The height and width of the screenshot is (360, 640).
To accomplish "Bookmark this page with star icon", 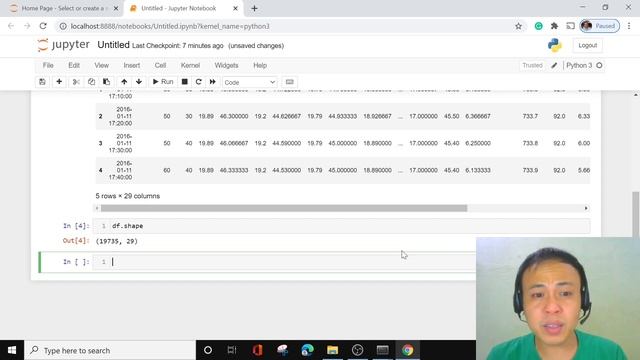I will [518, 26].
